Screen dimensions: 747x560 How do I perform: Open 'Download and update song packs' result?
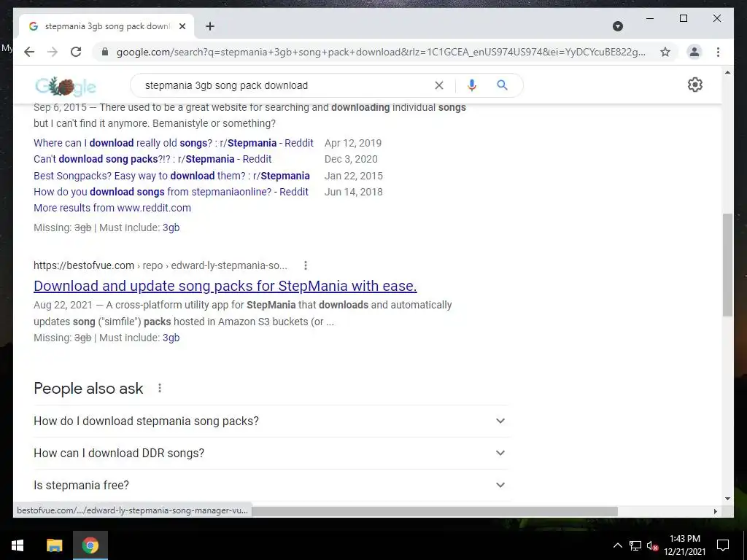[225, 286]
